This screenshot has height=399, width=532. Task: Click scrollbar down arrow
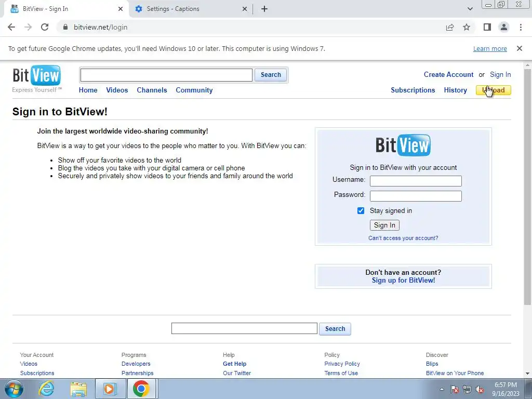527,373
